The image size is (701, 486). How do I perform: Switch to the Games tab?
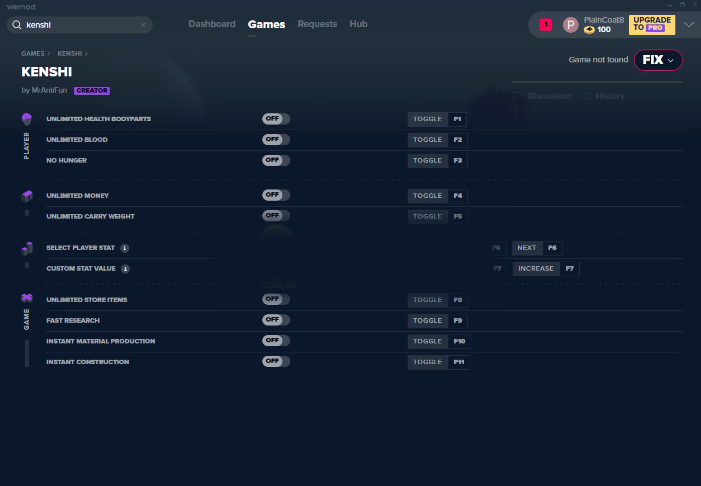pyautogui.click(x=266, y=24)
